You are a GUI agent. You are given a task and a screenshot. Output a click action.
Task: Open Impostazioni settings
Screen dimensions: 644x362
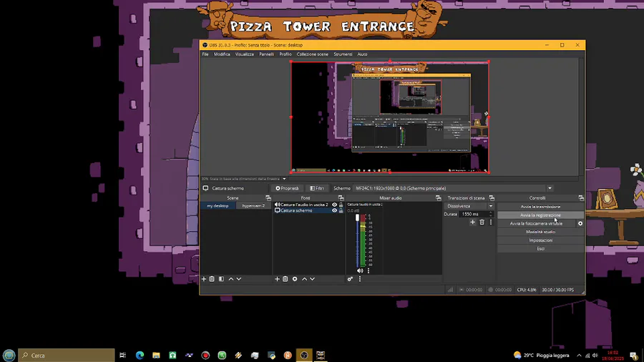[540, 240]
